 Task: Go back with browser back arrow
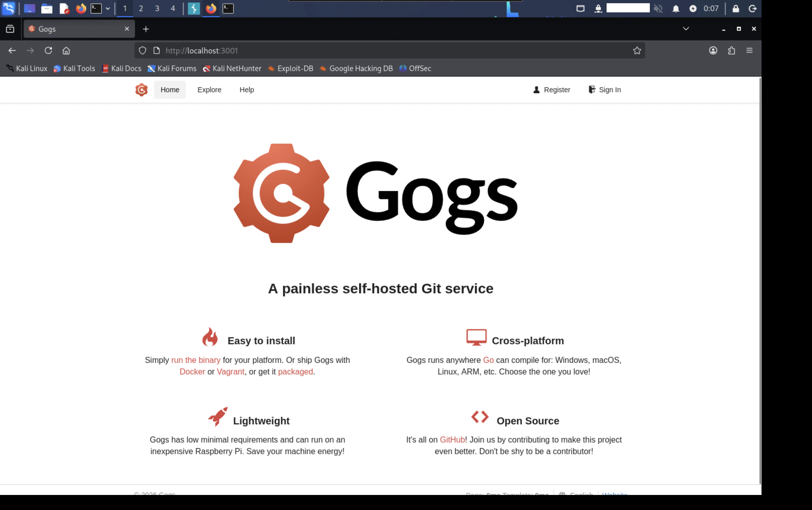(x=12, y=51)
